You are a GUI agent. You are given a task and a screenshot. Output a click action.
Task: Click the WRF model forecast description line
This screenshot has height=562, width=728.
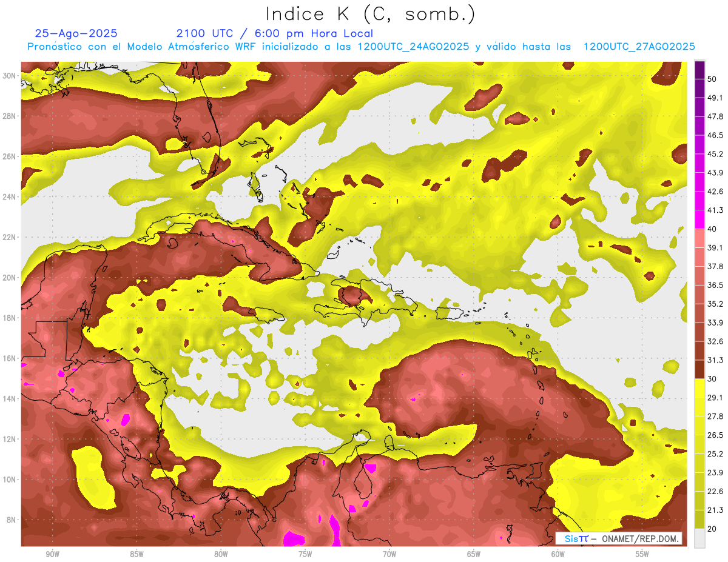[360, 47]
